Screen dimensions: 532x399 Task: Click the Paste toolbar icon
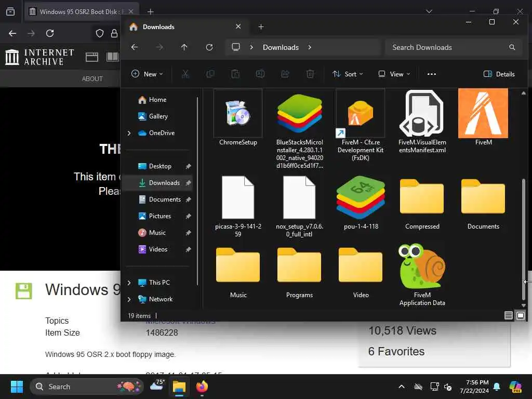235,74
